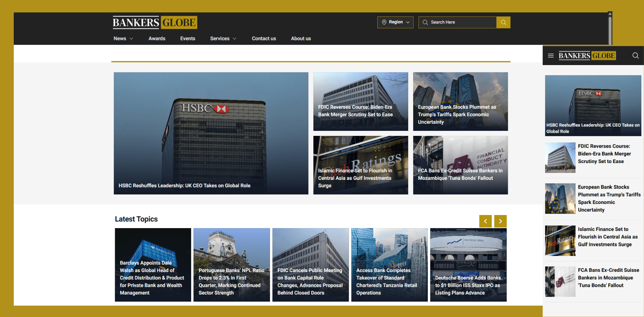Open European Bank Stocks Plummet featured card
Screen dimensions: 644x317
coord(461,101)
